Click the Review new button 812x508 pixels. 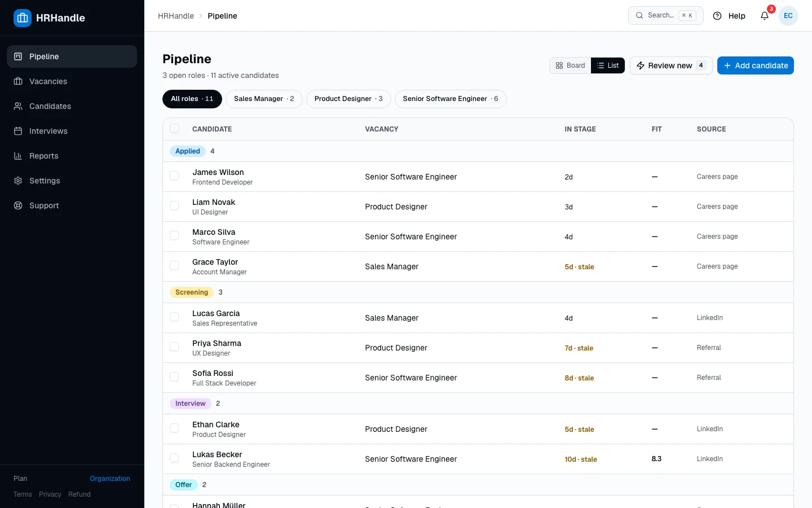tap(671, 65)
